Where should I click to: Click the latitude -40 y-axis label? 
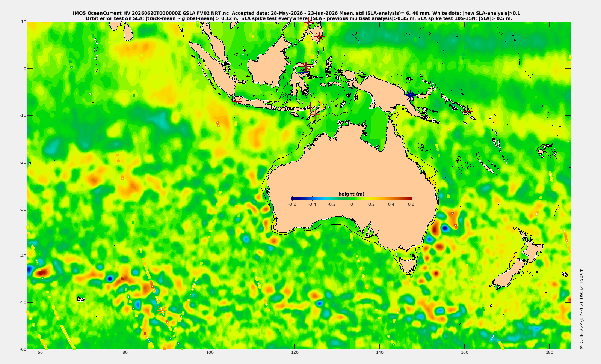pyautogui.click(x=23, y=256)
